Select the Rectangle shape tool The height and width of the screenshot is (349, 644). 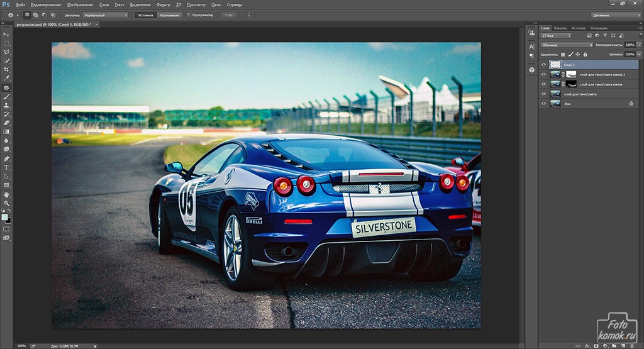coord(6,185)
